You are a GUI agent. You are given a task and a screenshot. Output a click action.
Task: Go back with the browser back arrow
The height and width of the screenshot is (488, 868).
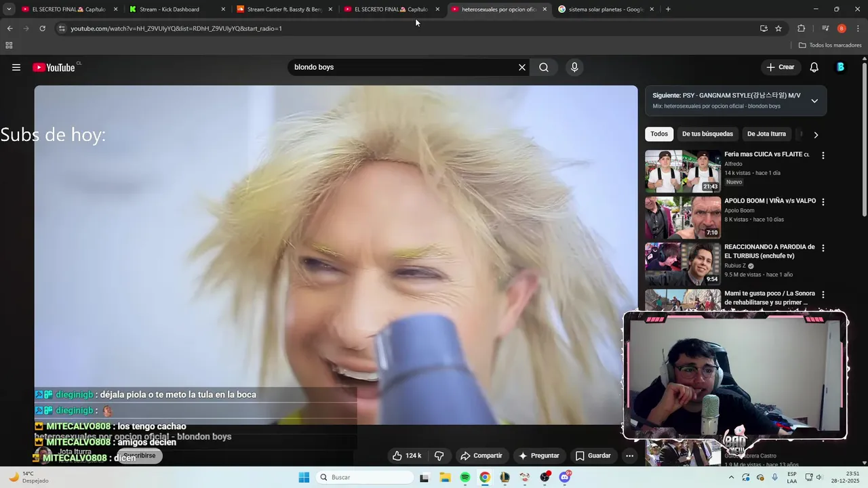pyautogui.click(x=9, y=28)
